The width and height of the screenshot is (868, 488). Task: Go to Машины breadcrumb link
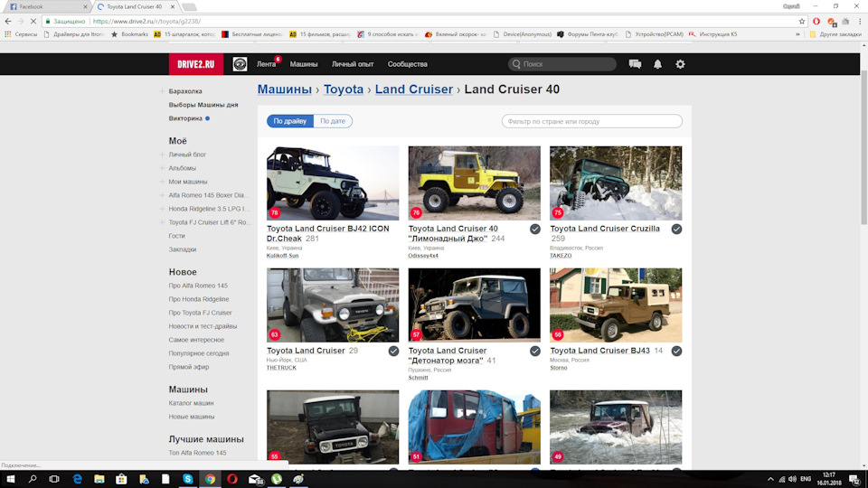coord(285,89)
